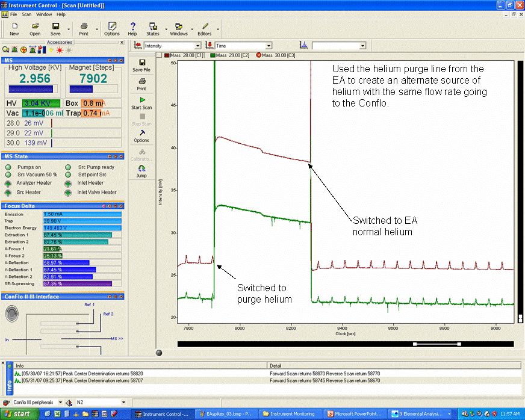Click the speaker valve icon beside N2
This screenshot has height=420, width=525.
[69, 403]
